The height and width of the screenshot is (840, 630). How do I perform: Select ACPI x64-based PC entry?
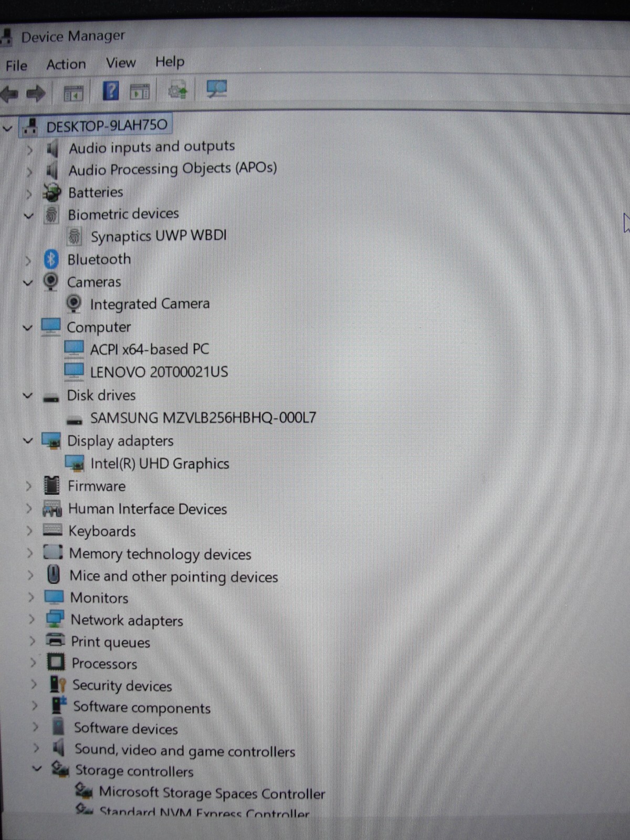(x=149, y=349)
